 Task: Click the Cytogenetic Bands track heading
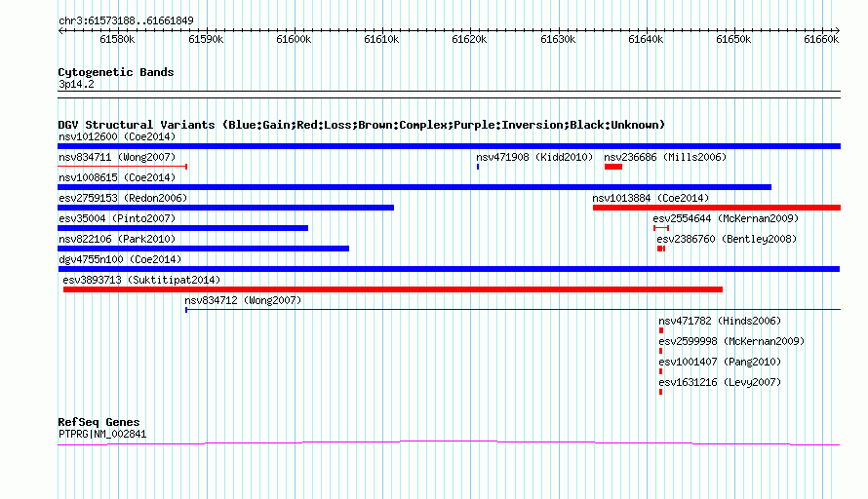(116, 72)
